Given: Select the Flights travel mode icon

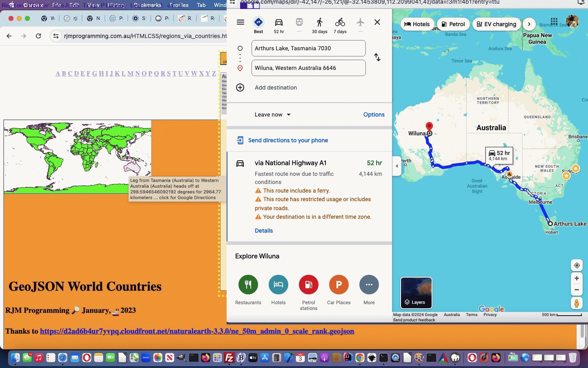Looking at the screenshot, I should (x=360, y=22).
